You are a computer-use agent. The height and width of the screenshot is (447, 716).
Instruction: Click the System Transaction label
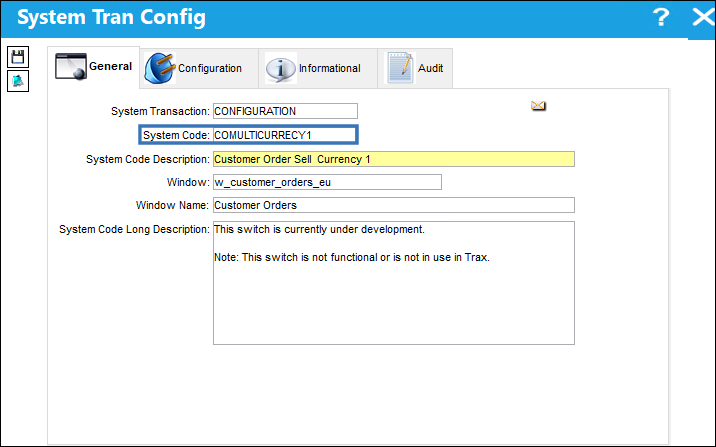point(160,111)
